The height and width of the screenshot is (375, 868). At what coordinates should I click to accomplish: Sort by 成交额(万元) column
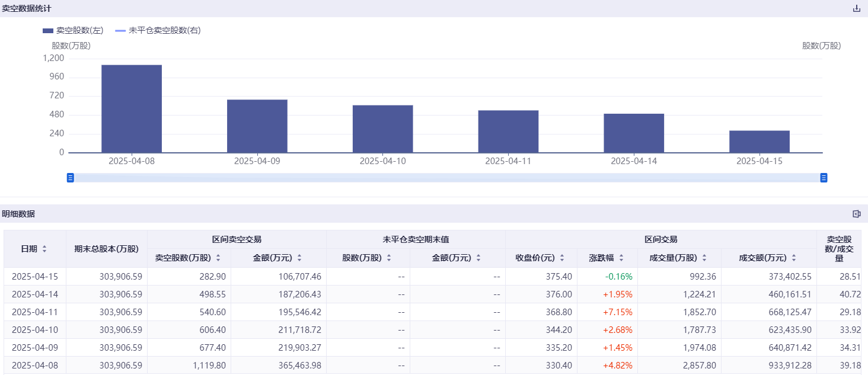794,258
